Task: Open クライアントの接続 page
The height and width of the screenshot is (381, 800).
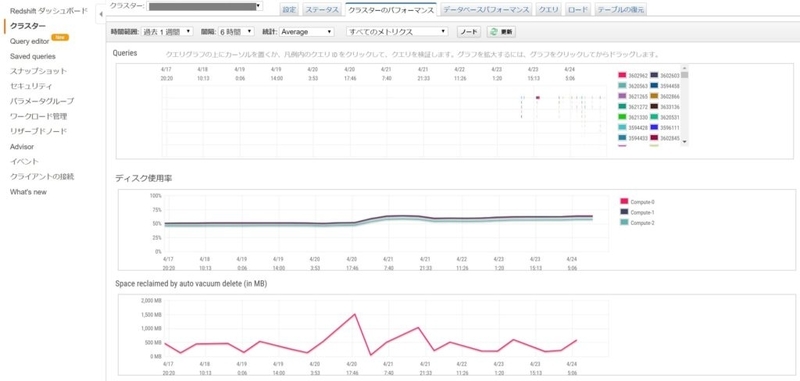Action: (42, 177)
